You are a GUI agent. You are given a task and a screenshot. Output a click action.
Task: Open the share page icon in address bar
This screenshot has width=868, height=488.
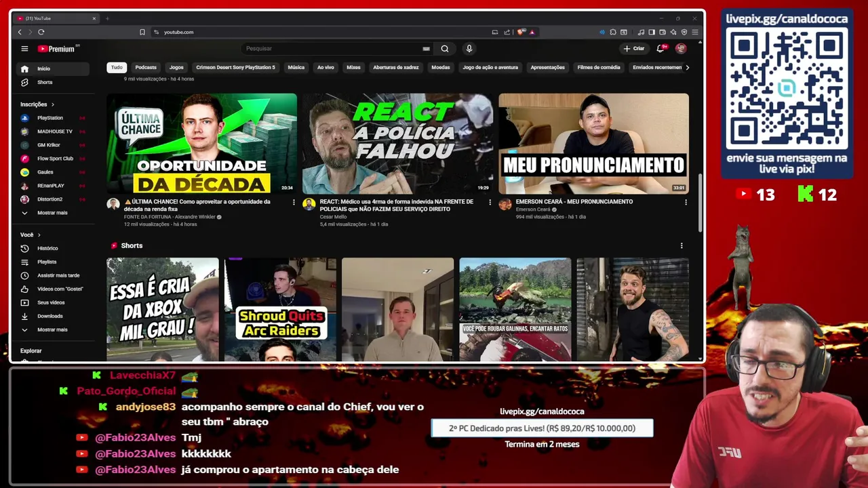(507, 32)
